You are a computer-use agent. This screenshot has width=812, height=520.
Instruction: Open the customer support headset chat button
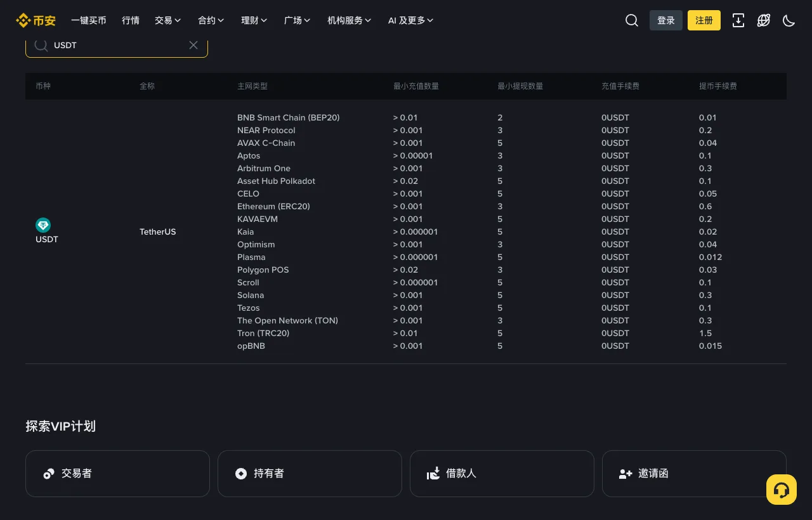point(782,490)
